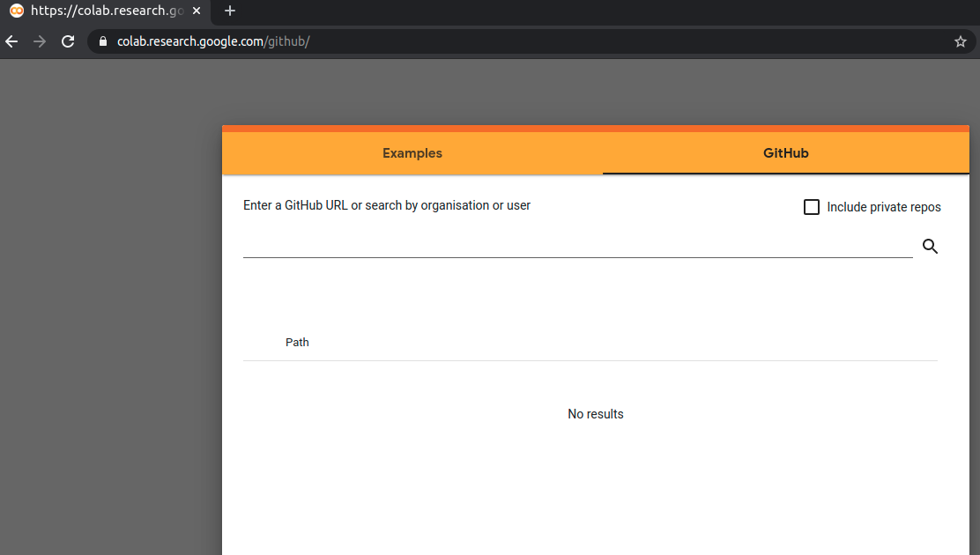This screenshot has height=555, width=980.
Task: Click the GitHub URL search field
Action: point(577,247)
